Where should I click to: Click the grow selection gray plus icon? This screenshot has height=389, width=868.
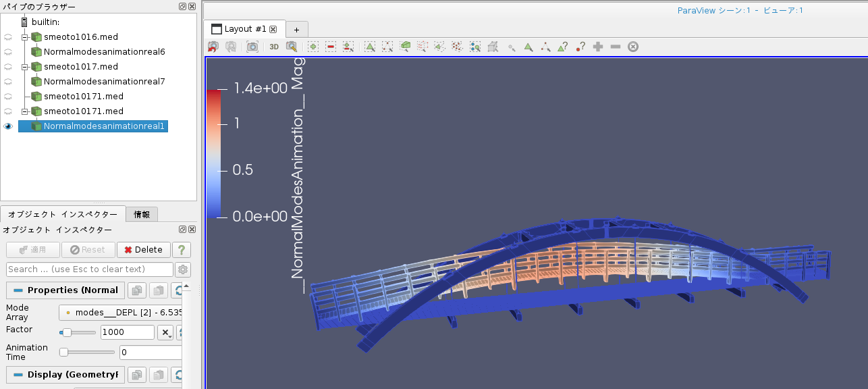(597, 47)
